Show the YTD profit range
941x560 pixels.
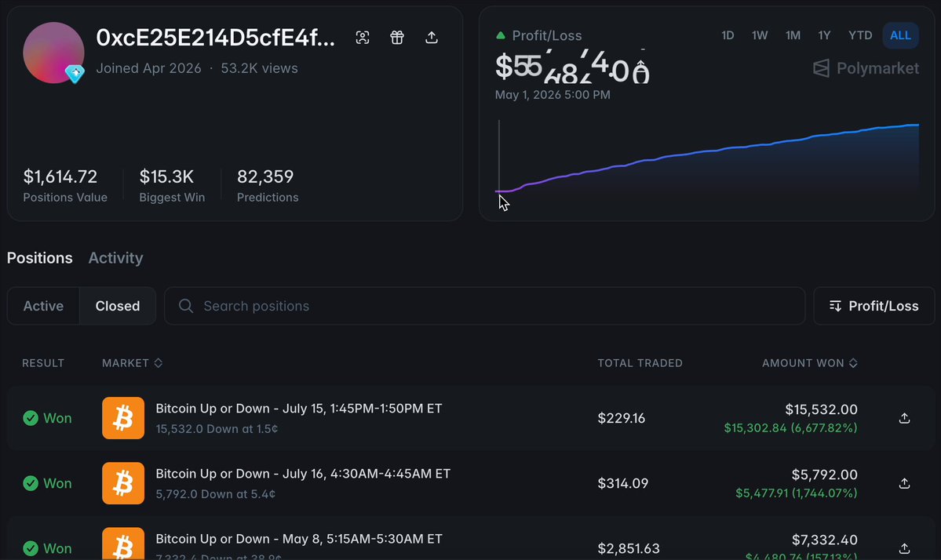click(x=860, y=35)
